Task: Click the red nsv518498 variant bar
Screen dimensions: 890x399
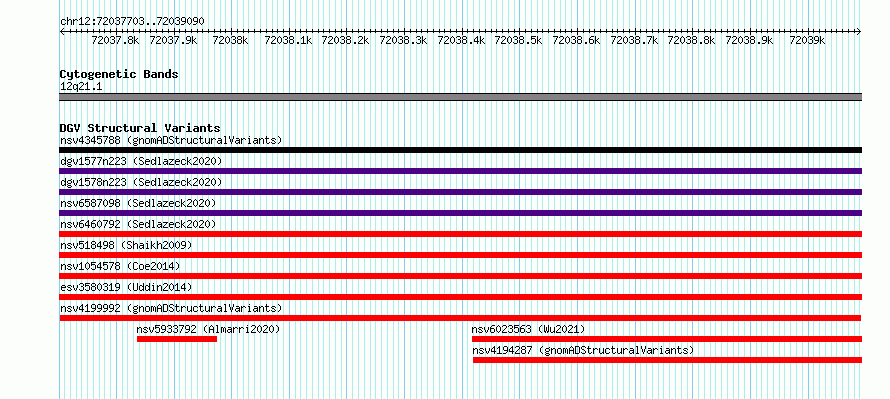Action: click(461, 255)
